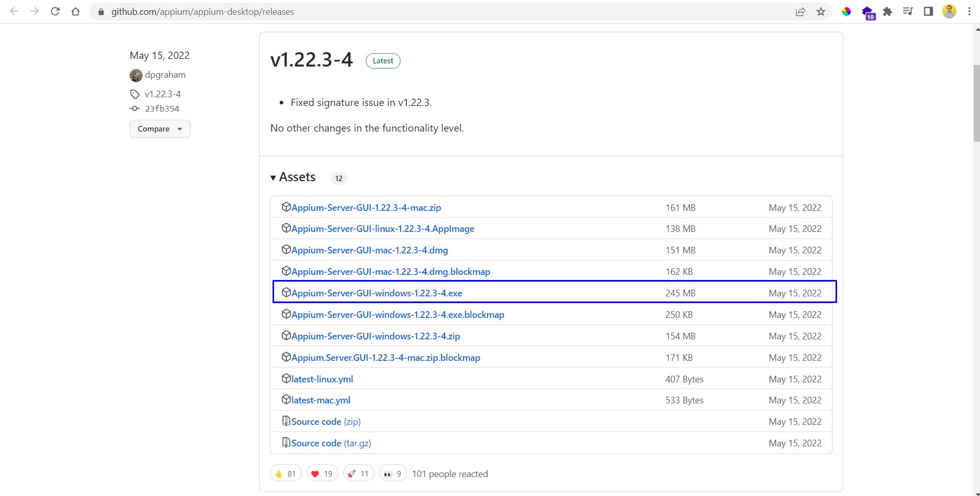Open commit 23fb354
Image resolution: width=980 pixels, height=496 pixels.
[162, 109]
